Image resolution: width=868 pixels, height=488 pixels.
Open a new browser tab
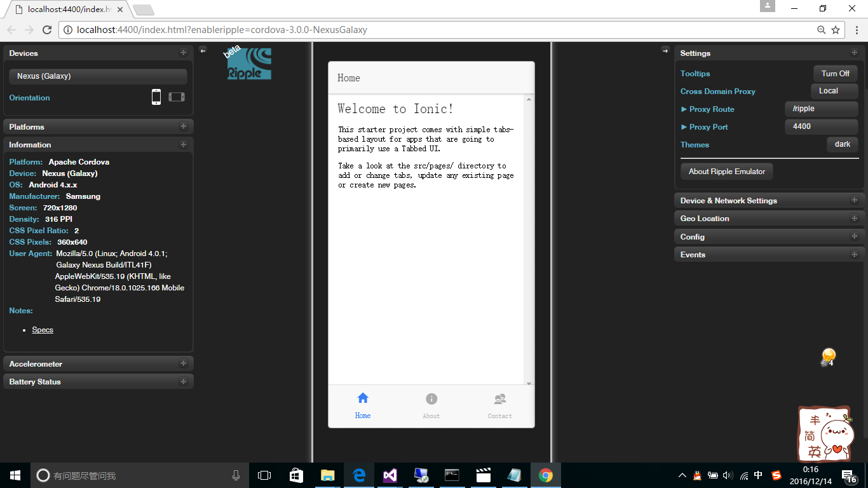click(x=144, y=10)
